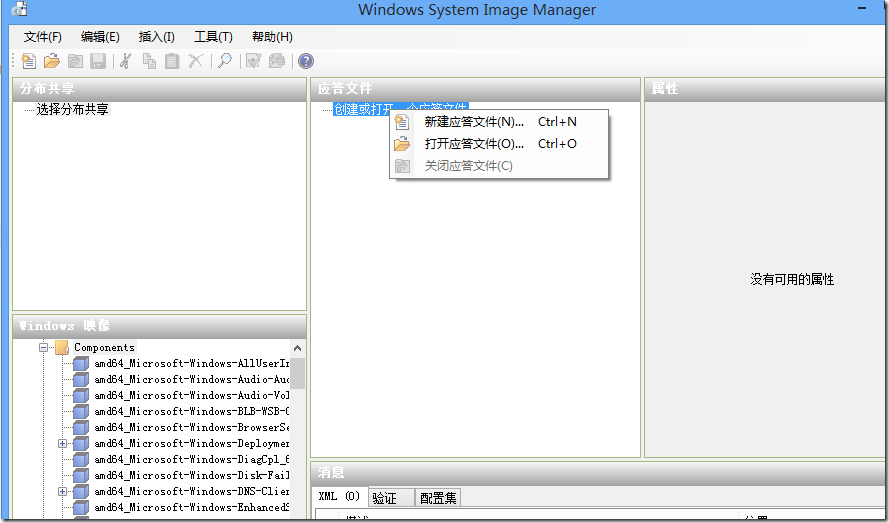The height and width of the screenshot is (523, 889).
Task: Click the Open Answer File toolbar icon
Action: (x=52, y=61)
